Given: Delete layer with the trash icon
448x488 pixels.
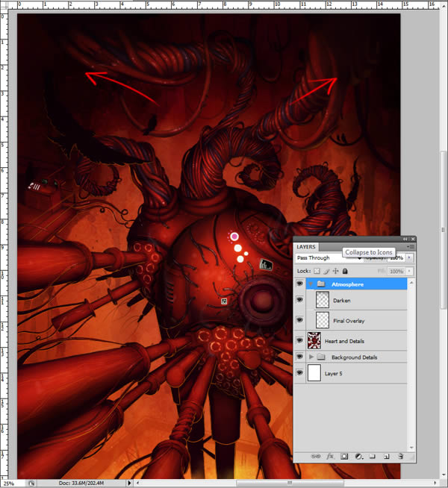Looking at the screenshot, I should click(x=401, y=456).
